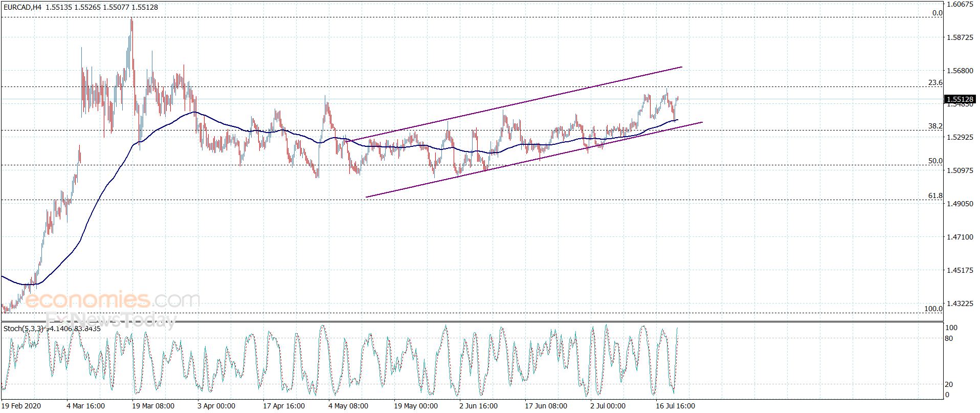
Task: Click the 16 Jul 16:00 date marker
Action: click(675, 406)
